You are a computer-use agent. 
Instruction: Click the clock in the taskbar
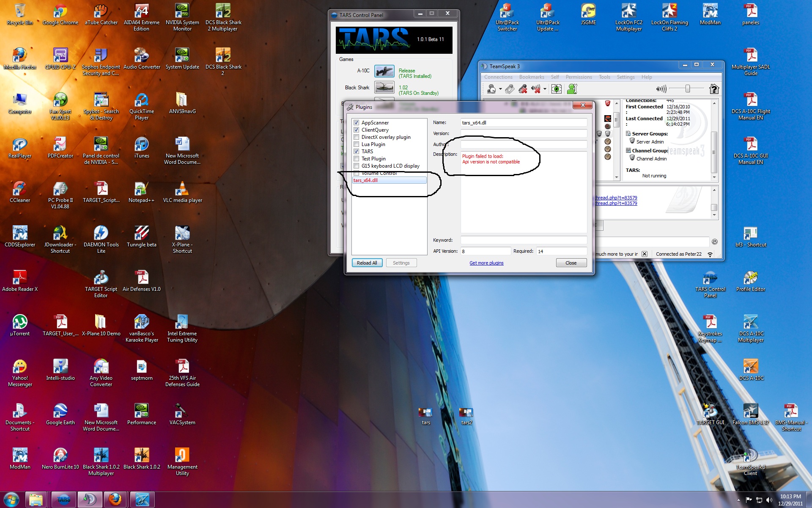790,500
